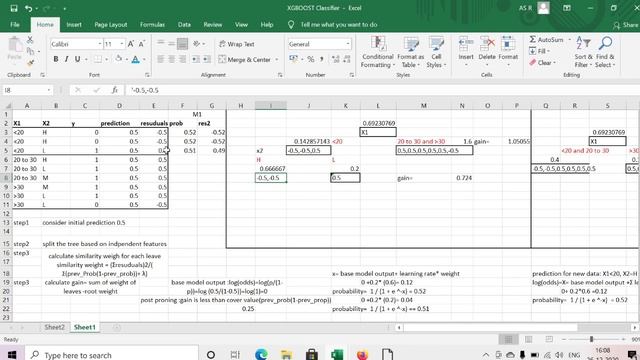Expand the font size dropdown

point(122,44)
